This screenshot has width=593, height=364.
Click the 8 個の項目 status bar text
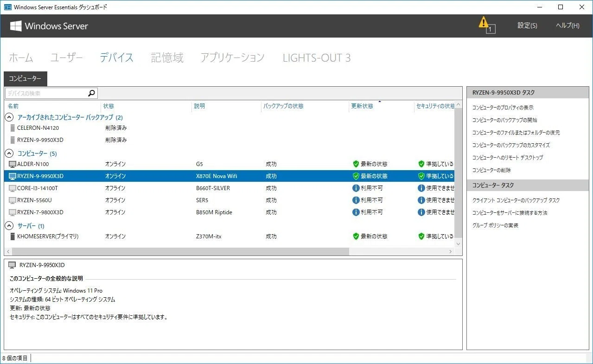tap(15, 358)
